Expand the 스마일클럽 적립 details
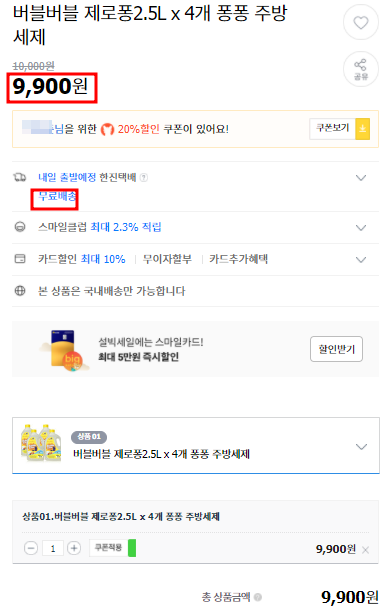 point(361,228)
